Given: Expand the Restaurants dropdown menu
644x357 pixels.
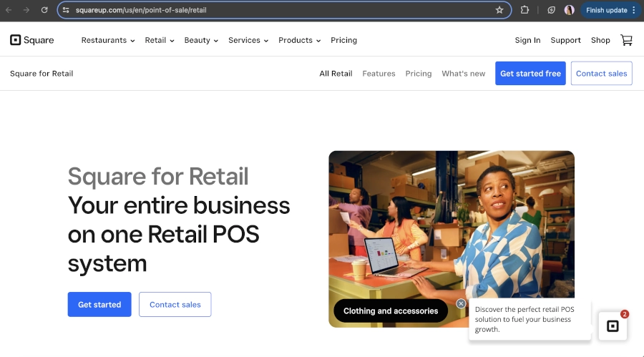Looking at the screenshot, I should coord(108,40).
